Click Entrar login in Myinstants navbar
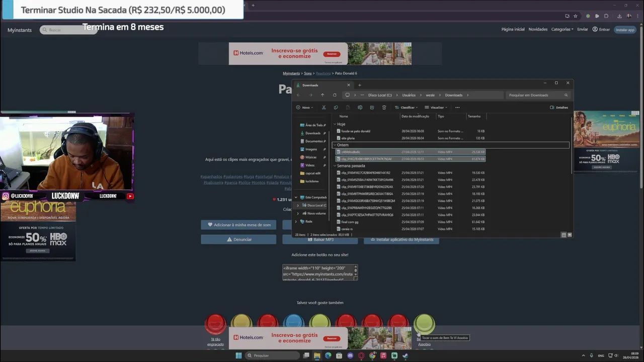 coord(601,29)
